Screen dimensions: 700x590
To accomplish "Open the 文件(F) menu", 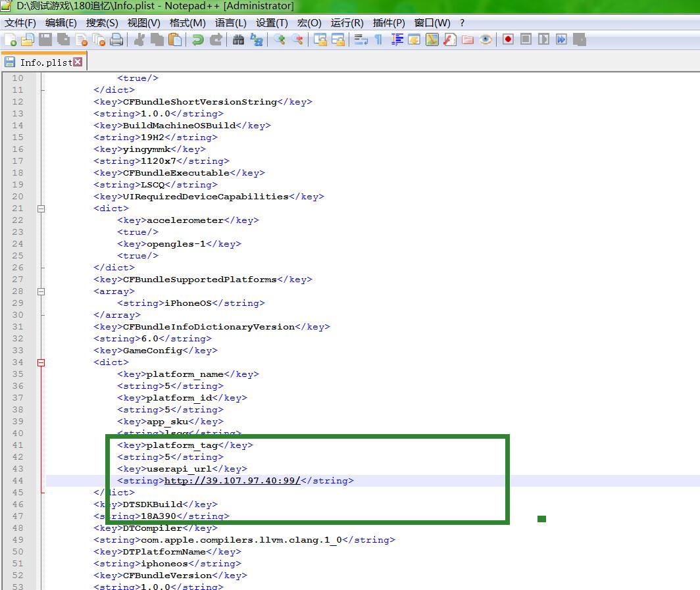I will pos(20,23).
